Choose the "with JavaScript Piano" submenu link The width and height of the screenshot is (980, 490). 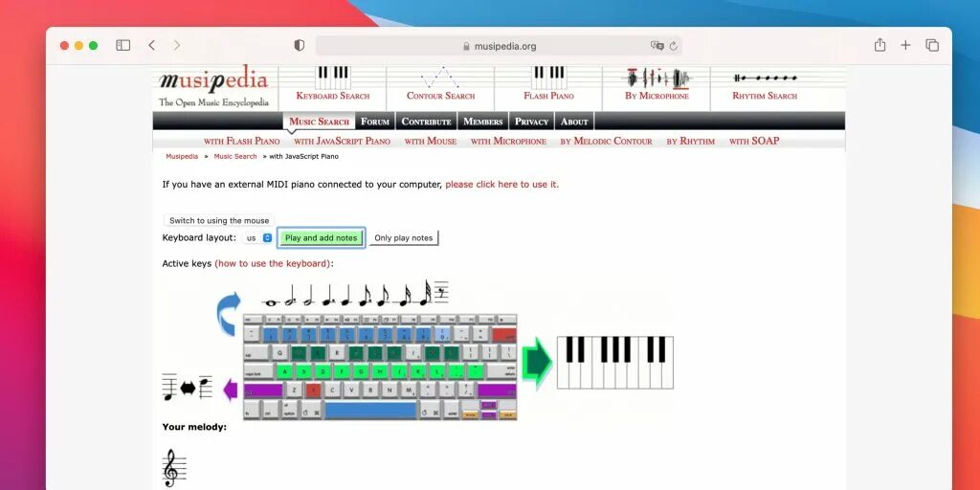pos(342,142)
